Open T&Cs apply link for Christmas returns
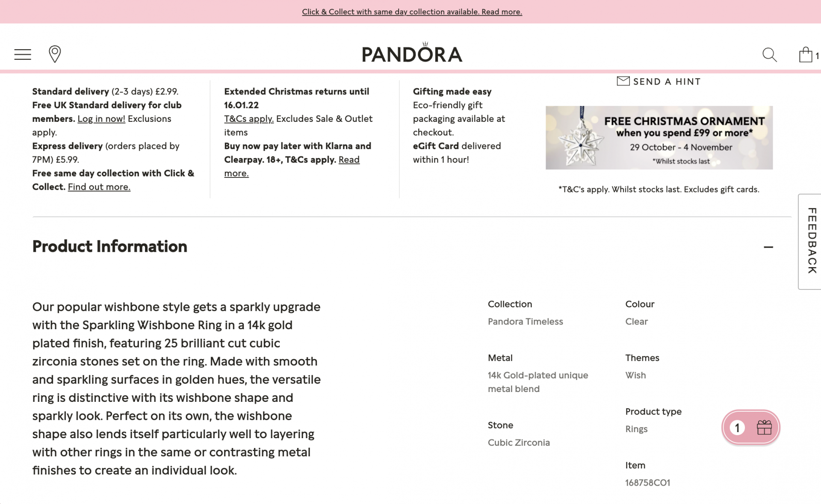Image resolution: width=821 pixels, height=504 pixels. (248, 118)
